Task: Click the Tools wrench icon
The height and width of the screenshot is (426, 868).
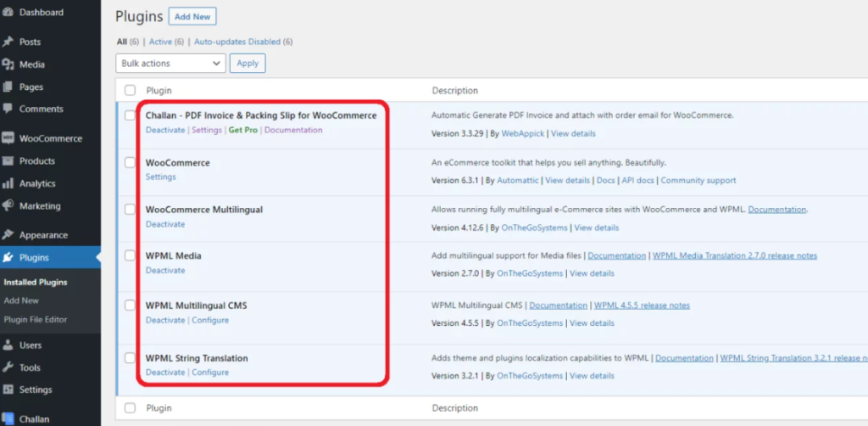Action: point(8,367)
